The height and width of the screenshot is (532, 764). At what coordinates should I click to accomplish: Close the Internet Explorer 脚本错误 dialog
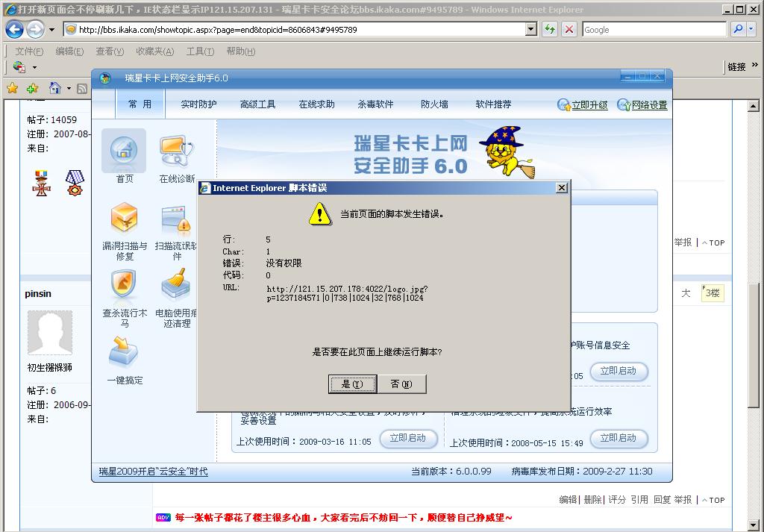click(x=562, y=187)
